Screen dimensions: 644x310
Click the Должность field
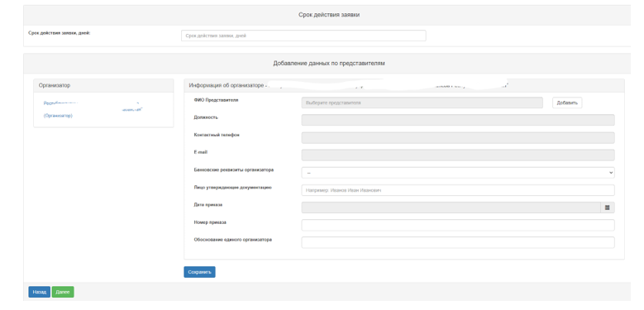pyautogui.click(x=458, y=120)
